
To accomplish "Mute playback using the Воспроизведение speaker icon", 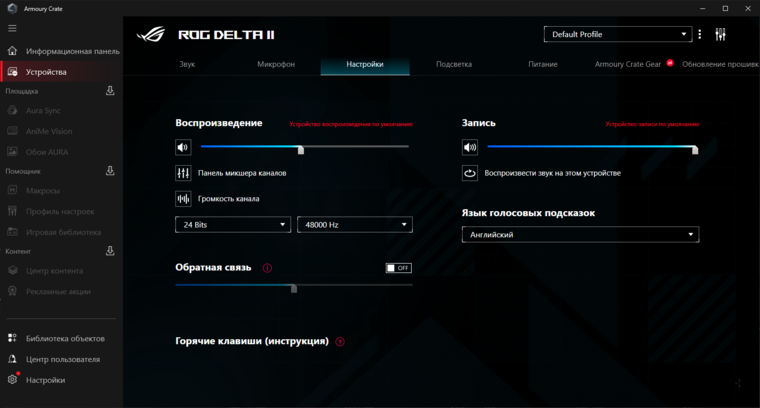I will point(183,147).
